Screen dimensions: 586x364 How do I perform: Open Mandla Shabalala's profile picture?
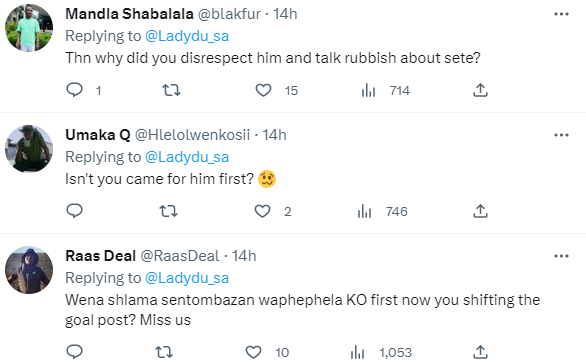(x=29, y=28)
